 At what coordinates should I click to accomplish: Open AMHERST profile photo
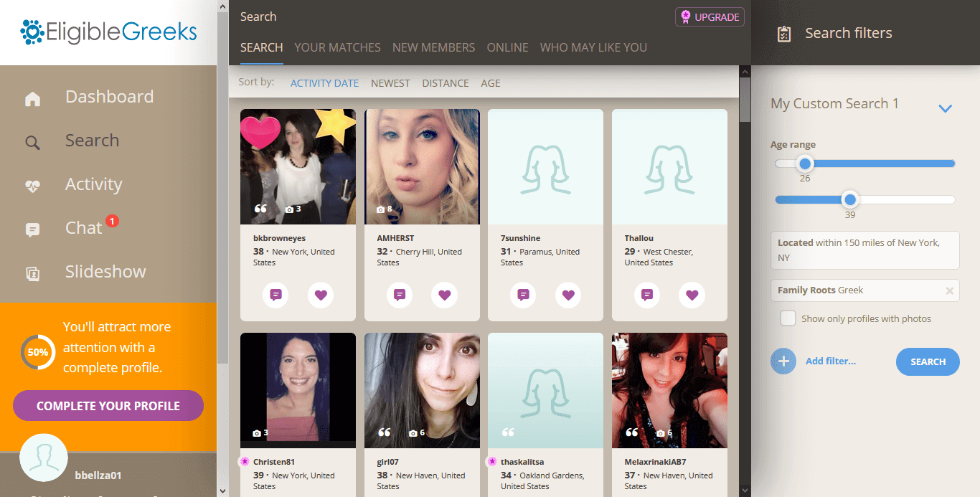[x=422, y=166]
